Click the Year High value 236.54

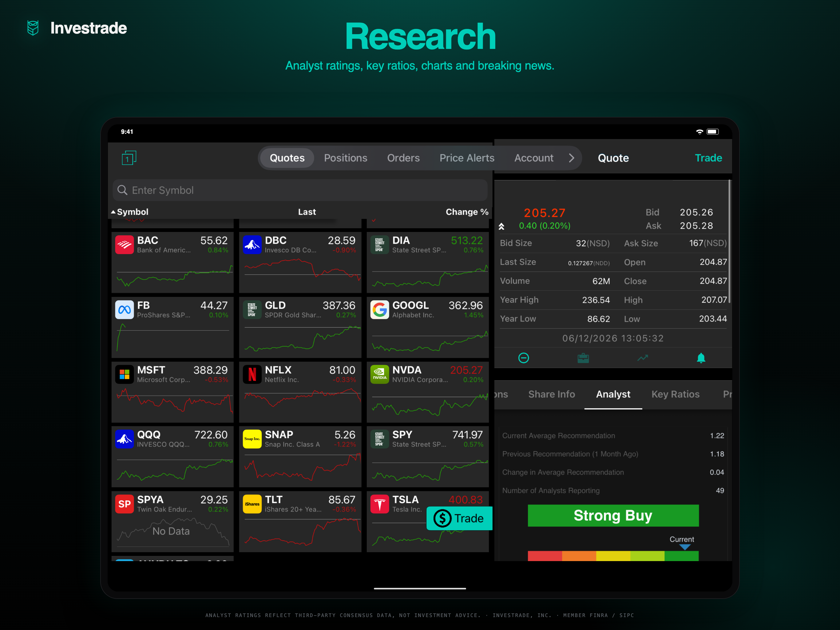tap(596, 300)
